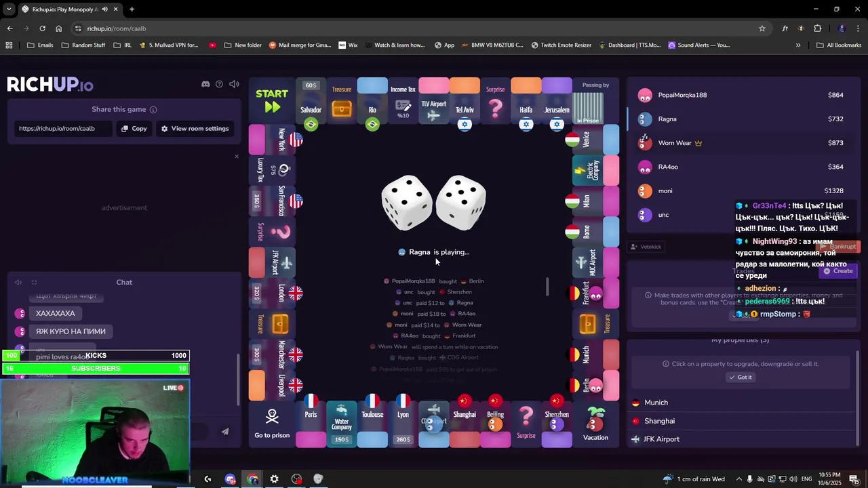Open JFK Airport in My properties
Image resolution: width=868 pixels, height=488 pixels.
click(741, 439)
